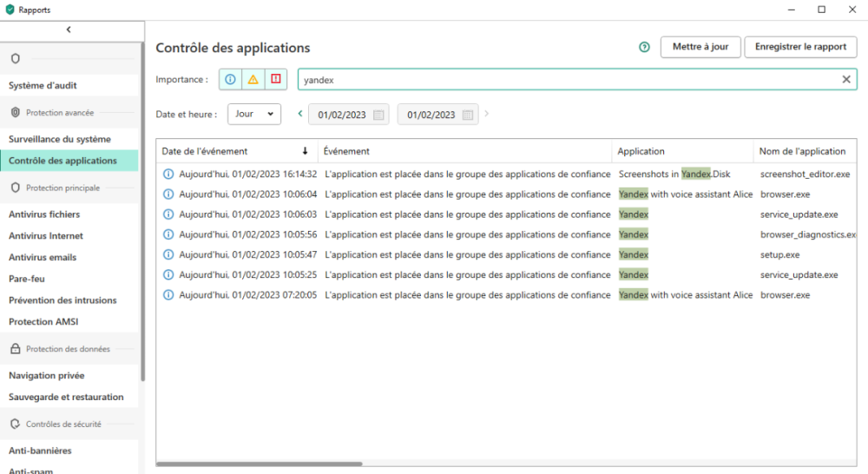Open calendar picker for start date

click(x=378, y=115)
